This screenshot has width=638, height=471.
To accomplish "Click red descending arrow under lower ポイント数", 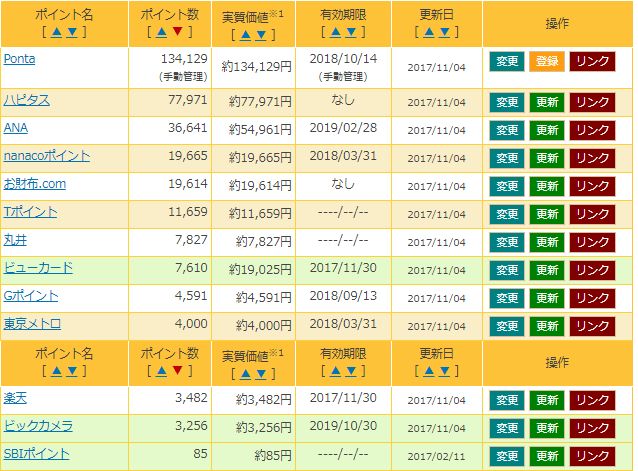I will pos(177,370).
